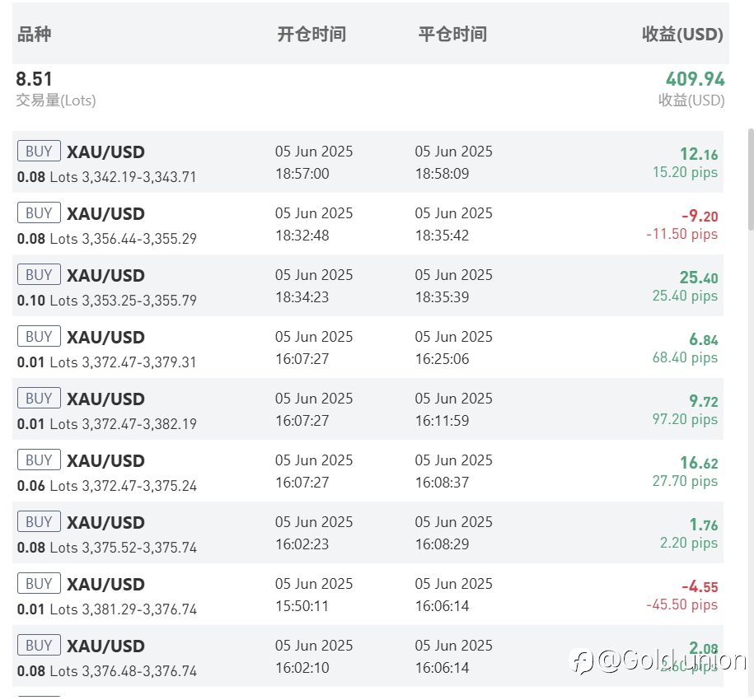The height and width of the screenshot is (700, 754).
Task: Select XAU/USD symbol in 25.40 profit row
Action: coord(105,275)
